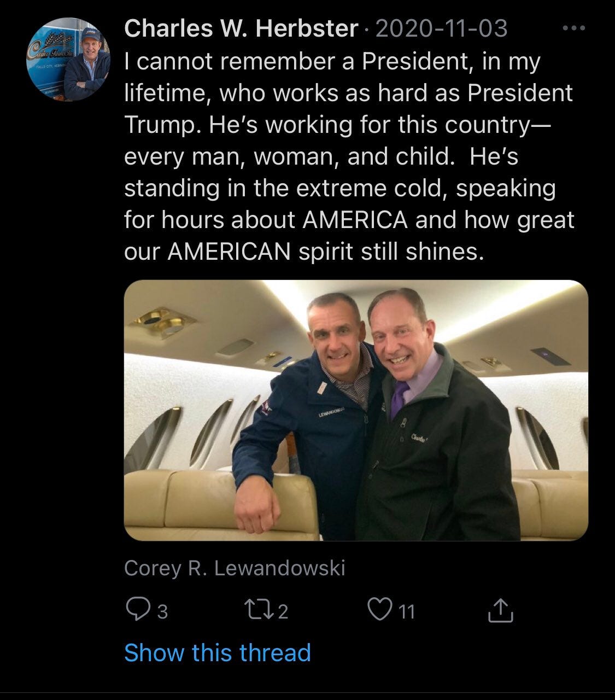The height and width of the screenshot is (700, 615).
Task: Click the retweet count 2
Action: click(x=282, y=611)
